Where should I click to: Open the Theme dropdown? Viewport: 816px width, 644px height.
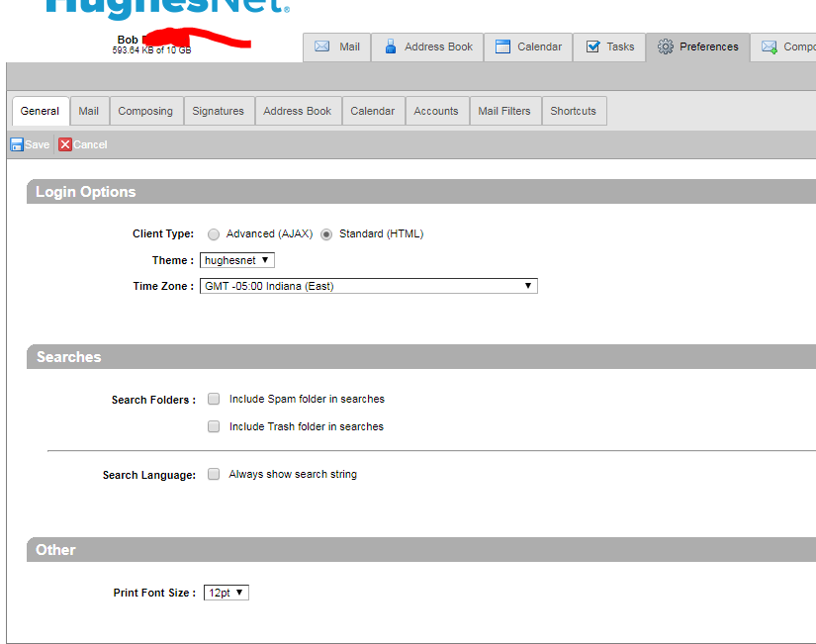click(x=236, y=260)
